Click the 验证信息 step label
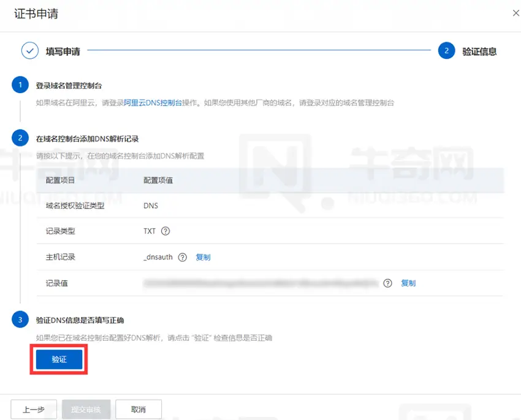This screenshot has width=521, height=420. tap(479, 52)
